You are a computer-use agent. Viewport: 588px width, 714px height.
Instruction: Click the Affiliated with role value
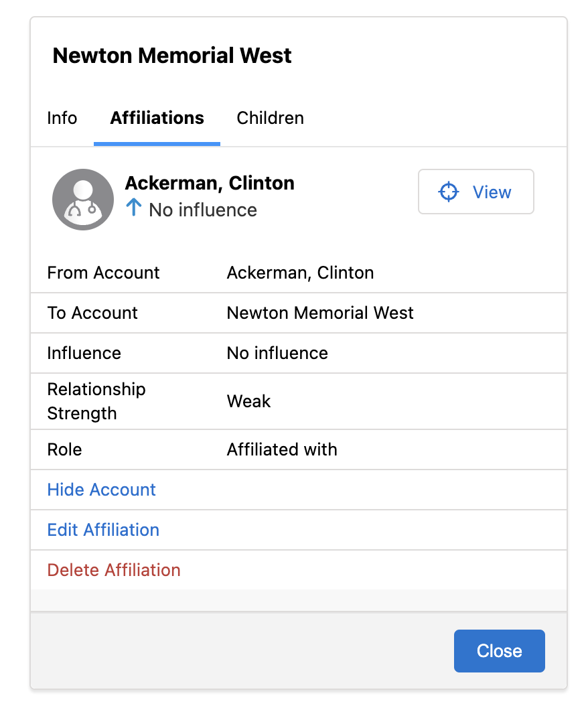tap(282, 449)
